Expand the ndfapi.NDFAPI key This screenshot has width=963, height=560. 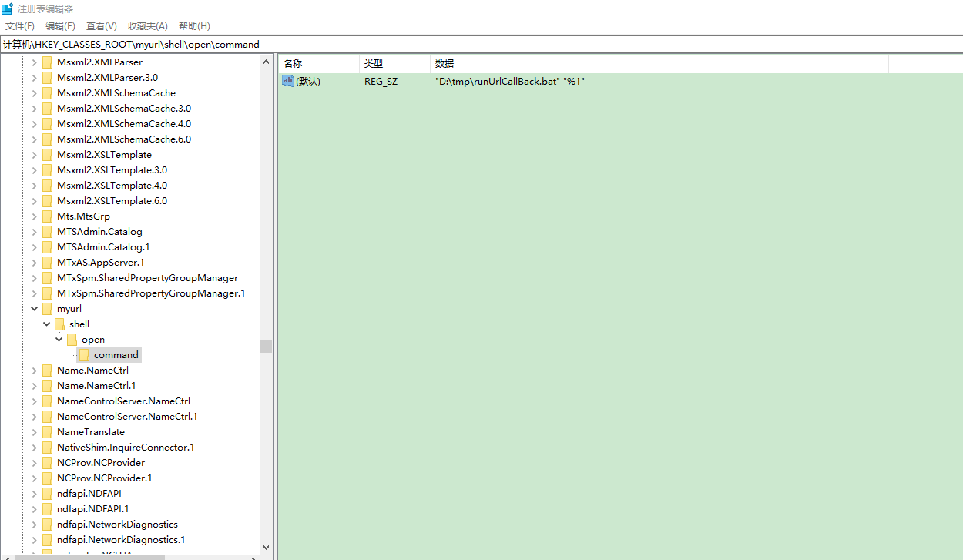[x=34, y=493]
